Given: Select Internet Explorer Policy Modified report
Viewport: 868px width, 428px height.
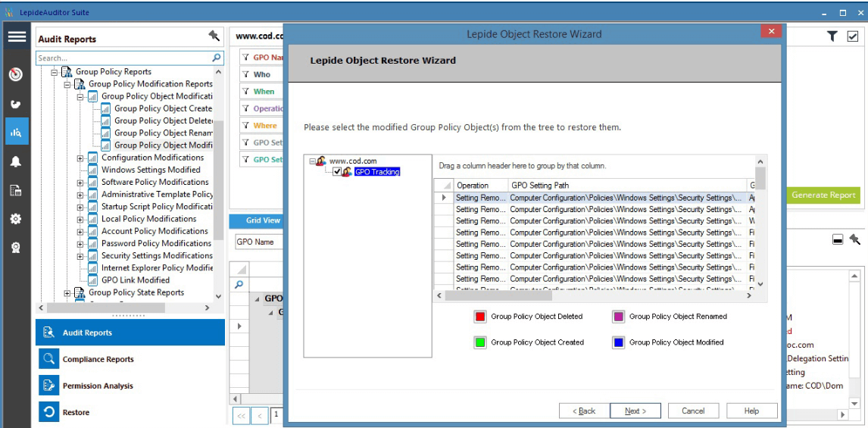Looking at the screenshot, I should (158, 268).
